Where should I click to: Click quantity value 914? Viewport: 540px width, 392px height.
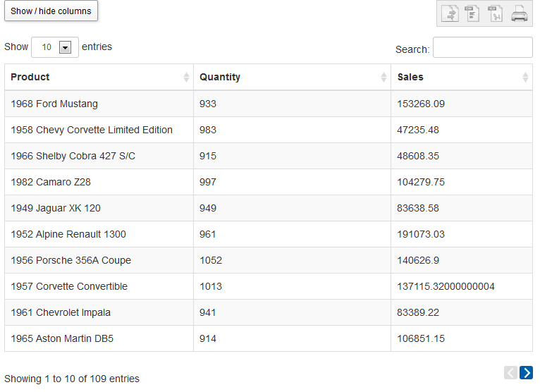click(x=208, y=338)
